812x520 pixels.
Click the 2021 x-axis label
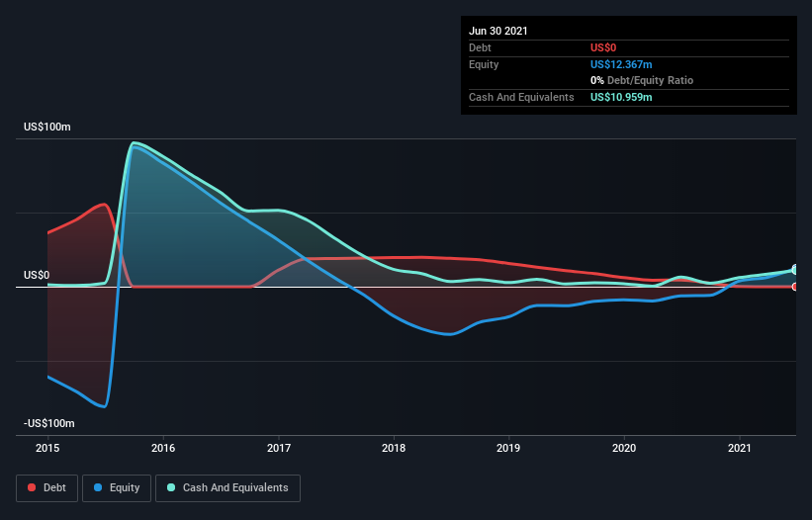pyautogui.click(x=739, y=448)
